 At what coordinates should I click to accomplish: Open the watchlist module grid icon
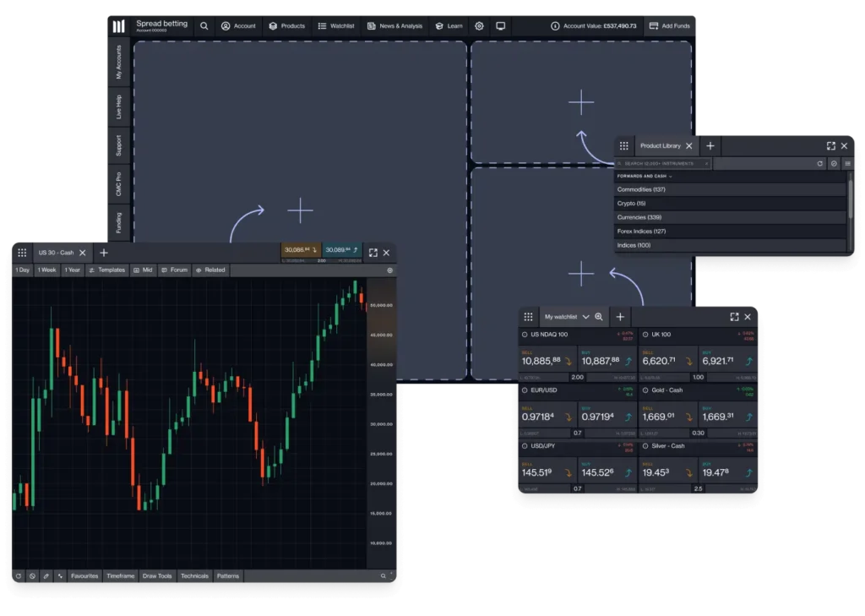tap(529, 317)
